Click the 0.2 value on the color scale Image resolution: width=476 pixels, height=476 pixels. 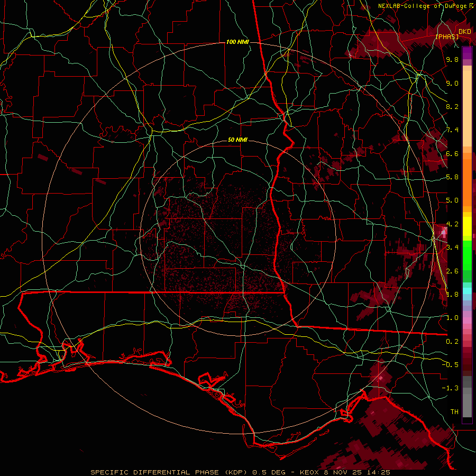(x=452, y=342)
